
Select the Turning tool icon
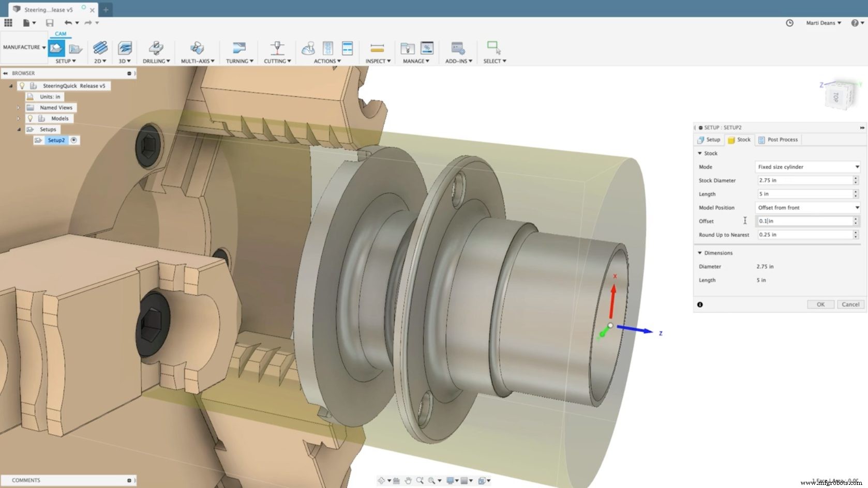coord(238,48)
